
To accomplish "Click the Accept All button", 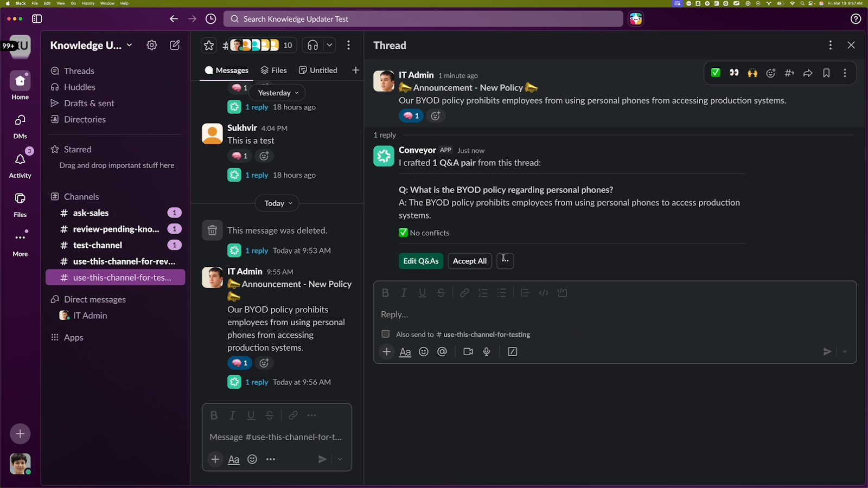I will pyautogui.click(x=470, y=261).
